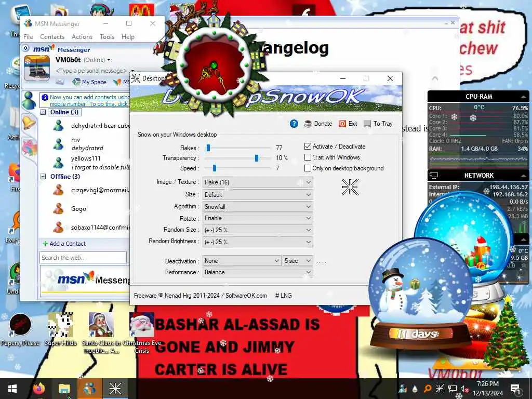Open File Explorer from the taskbar

point(64,389)
